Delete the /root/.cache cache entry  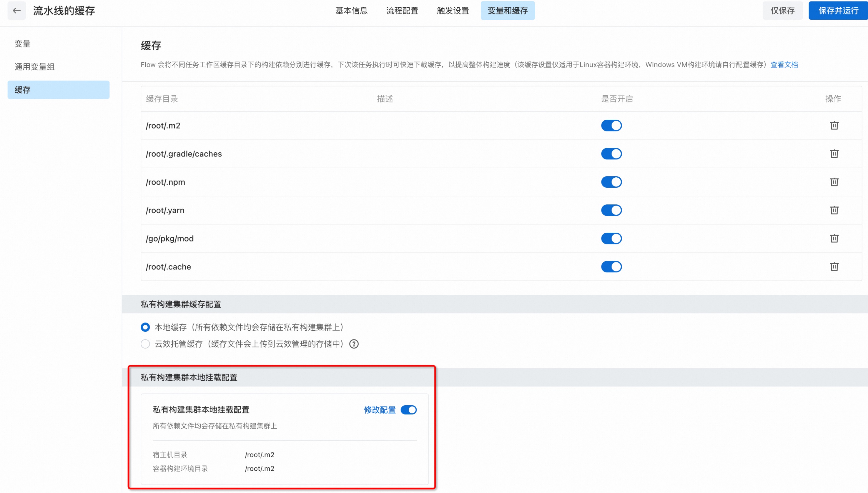834,267
